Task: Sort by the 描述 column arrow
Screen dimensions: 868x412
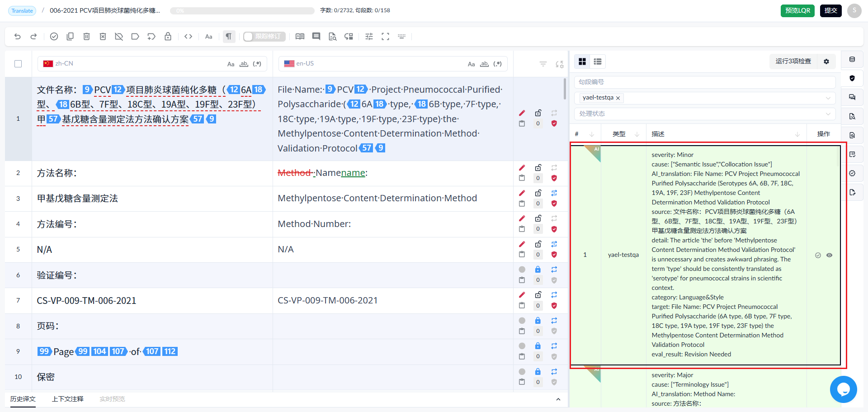Action: click(797, 134)
